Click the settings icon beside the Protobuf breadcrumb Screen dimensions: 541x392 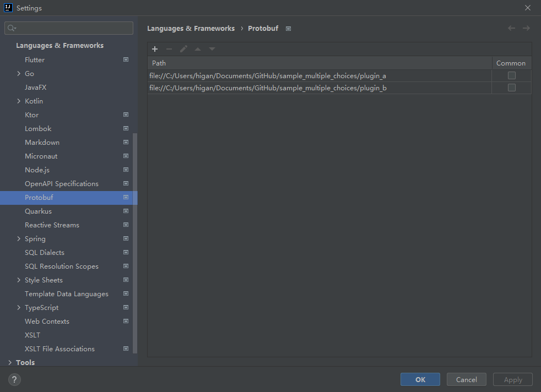point(288,28)
